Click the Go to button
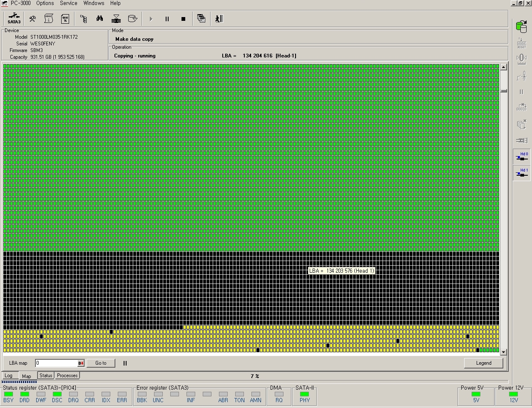 pos(101,363)
